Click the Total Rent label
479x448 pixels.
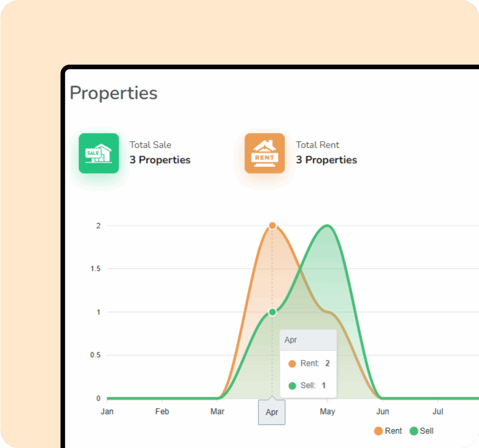[x=318, y=145]
